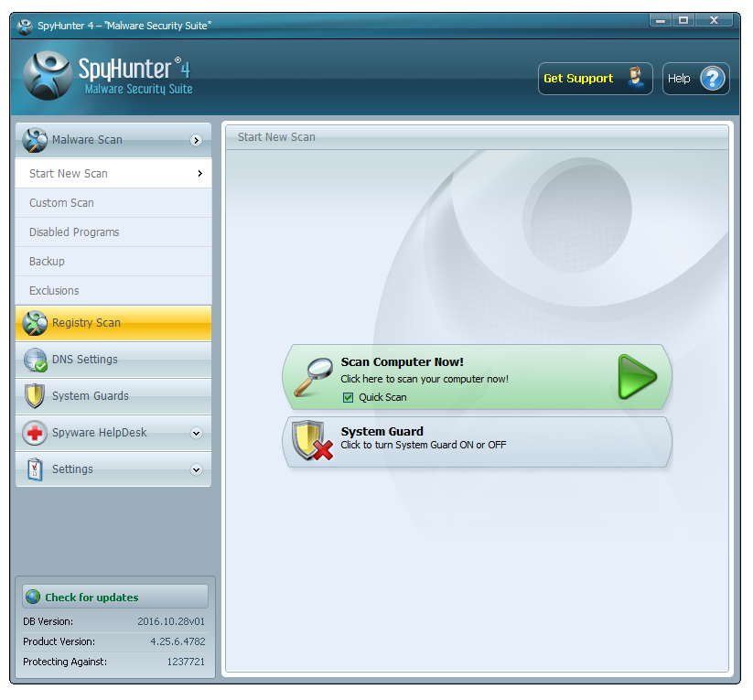This screenshot has width=753, height=700.
Task: Click the support agent icon
Action: (636, 79)
